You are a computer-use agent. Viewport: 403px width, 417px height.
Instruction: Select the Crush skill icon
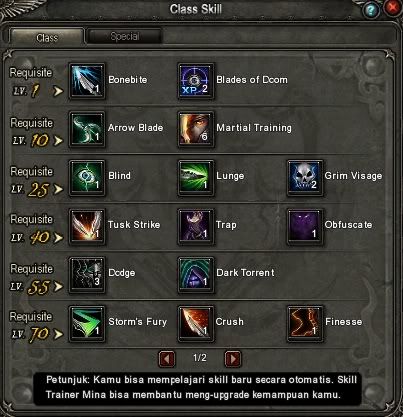point(196,323)
